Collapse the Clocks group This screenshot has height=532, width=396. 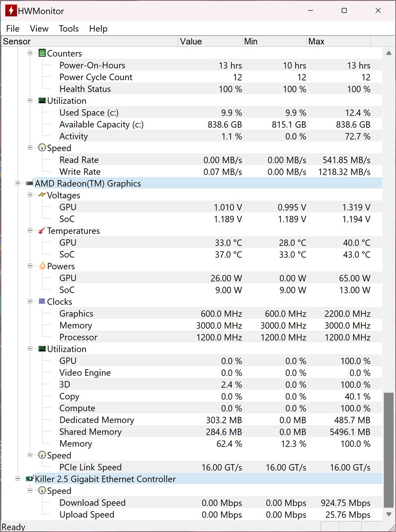[30, 301]
